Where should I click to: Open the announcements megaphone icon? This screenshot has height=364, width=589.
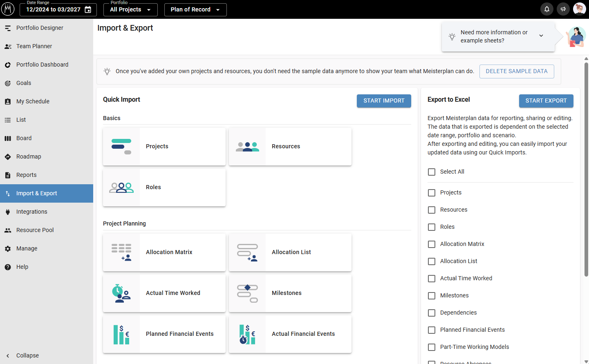(563, 9)
